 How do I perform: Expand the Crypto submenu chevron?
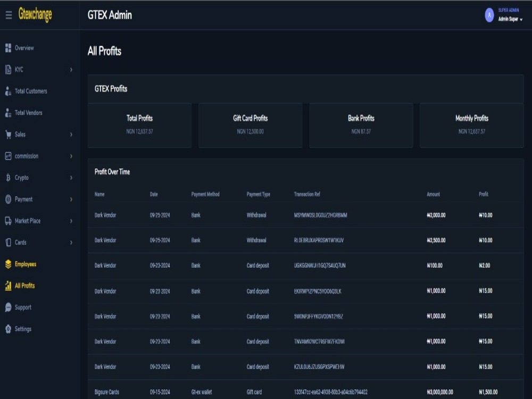pos(71,178)
